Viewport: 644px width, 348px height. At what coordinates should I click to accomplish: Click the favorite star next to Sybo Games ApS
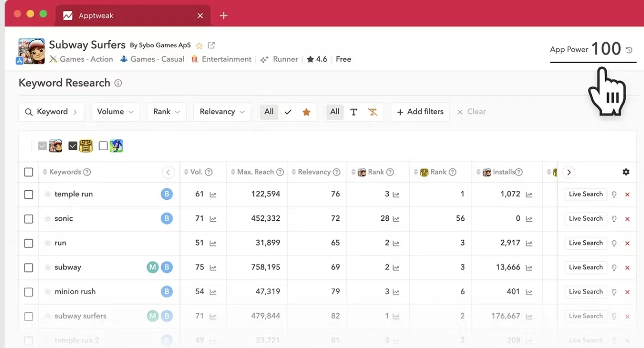(200, 45)
